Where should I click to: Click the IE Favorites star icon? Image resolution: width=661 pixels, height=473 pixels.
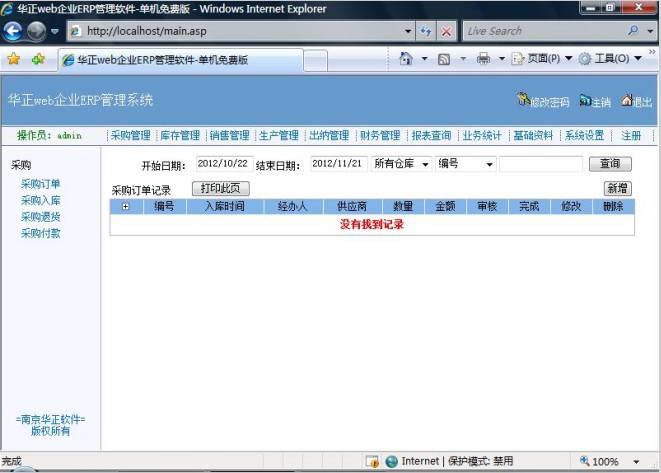[x=14, y=59]
